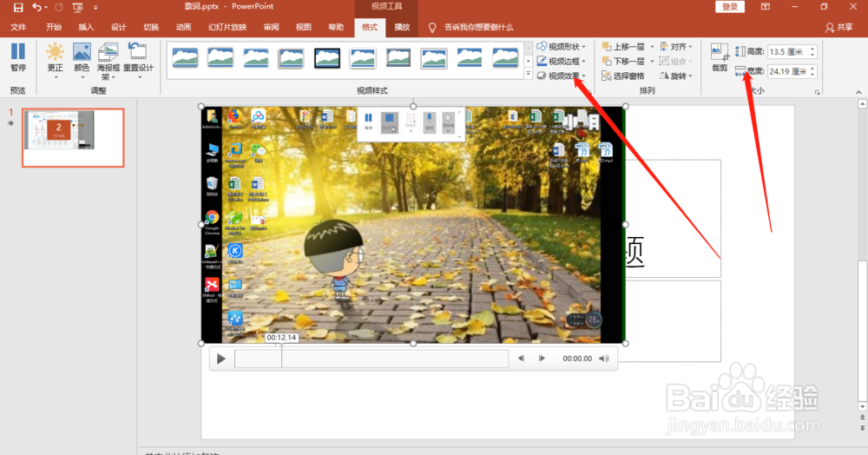
Task: Click the vertical scrollbar of the slide pane
Action: (x=862, y=332)
